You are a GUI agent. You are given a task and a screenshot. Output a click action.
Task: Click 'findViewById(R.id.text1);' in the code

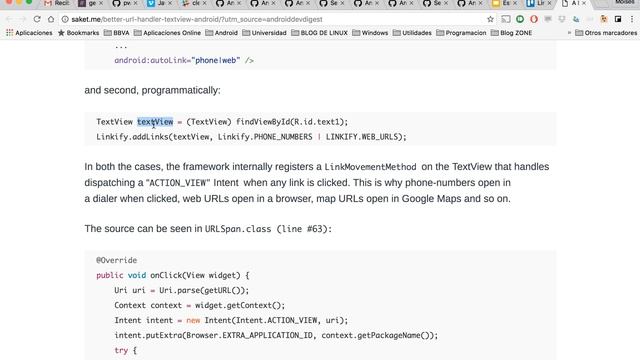292,122
